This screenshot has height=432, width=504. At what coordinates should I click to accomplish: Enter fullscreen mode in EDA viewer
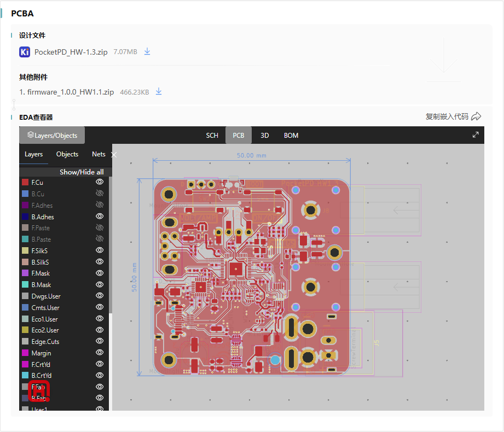click(476, 135)
